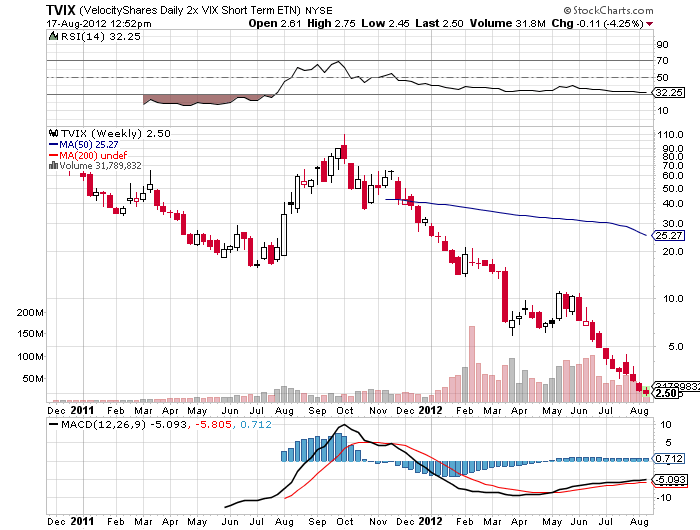This screenshot has width=700, height=530.
Task: Click the 10.0 price axis label
Action: (672, 298)
